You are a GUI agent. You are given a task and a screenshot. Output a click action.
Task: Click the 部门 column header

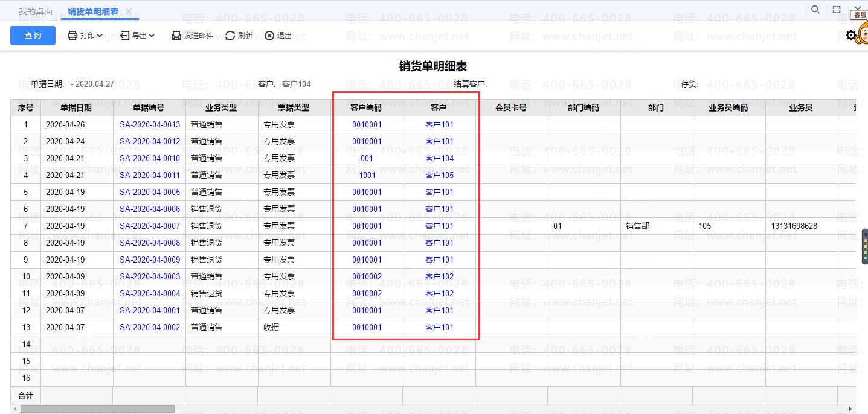[x=656, y=108]
